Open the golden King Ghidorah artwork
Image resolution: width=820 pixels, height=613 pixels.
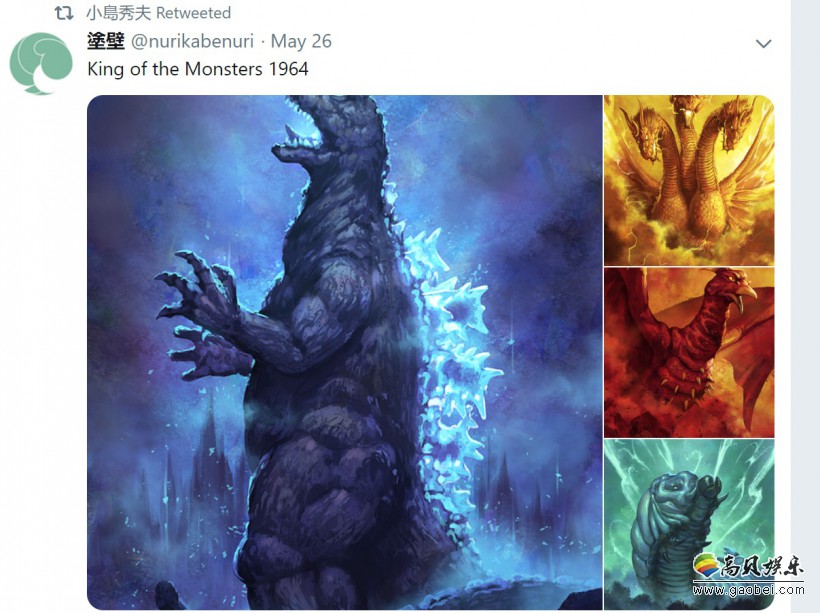(689, 180)
